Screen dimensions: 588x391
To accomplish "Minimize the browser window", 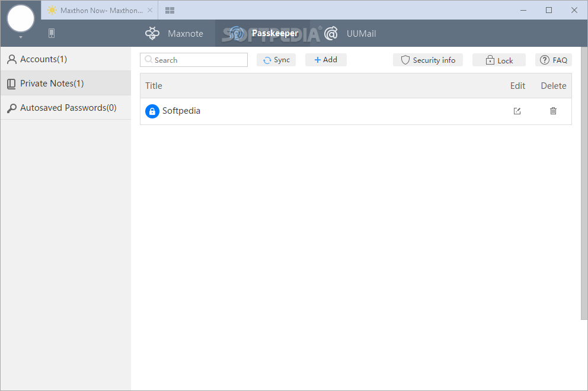I will pyautogui.click(x=523, y=10).
